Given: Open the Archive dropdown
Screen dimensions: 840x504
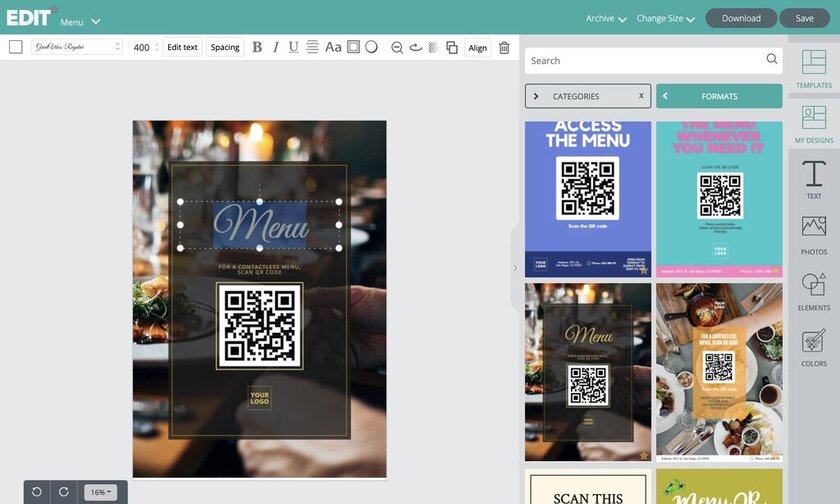Looking at the screenshot, I should click(x=606, y=19).
